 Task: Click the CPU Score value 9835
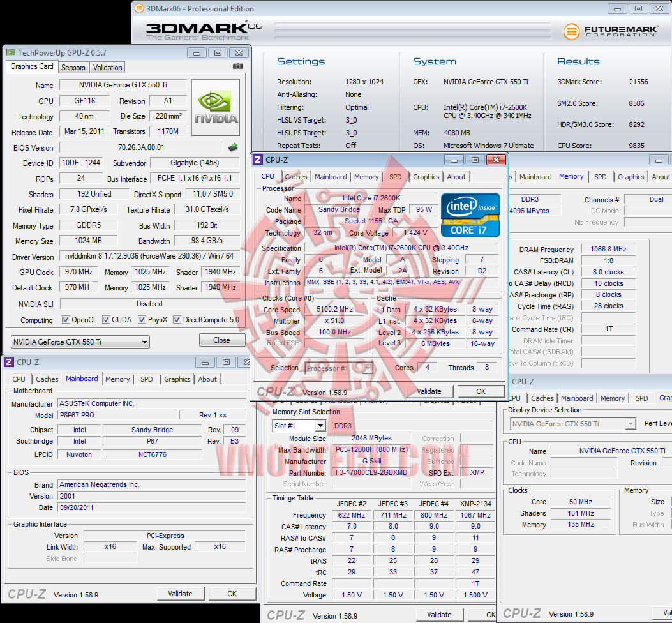coord(636,146)
